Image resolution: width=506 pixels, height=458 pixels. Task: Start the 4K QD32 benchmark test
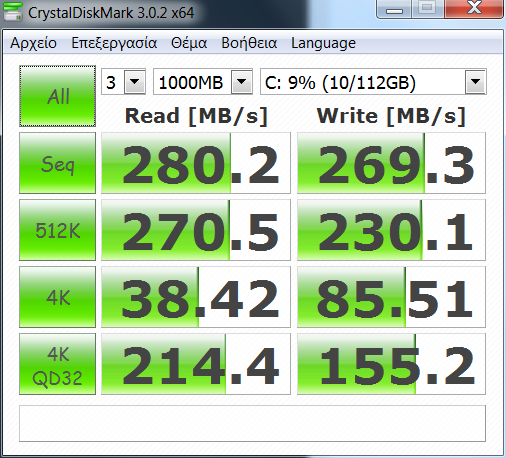(x=57, y=364)
